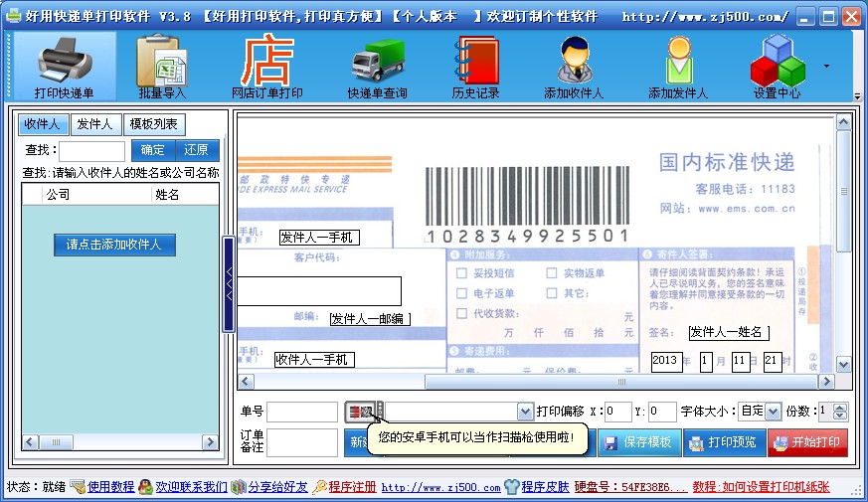This screenshot has width=868, height=502.
Task: Open the template combo box dropdown
Action: pyautogui.click(x=525, y=412)
